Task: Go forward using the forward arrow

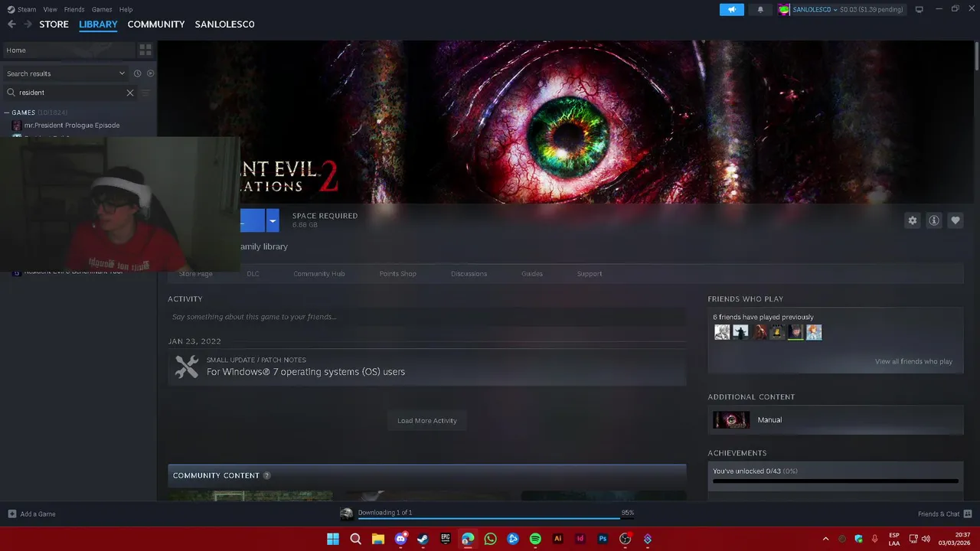Action: pyautogui.click(x=28, y=24)
